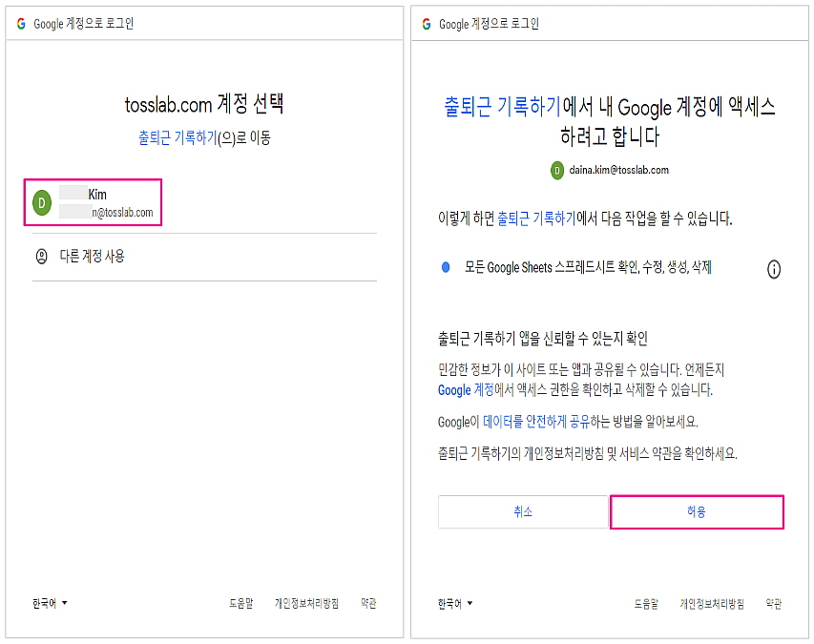This screenshot has width=814, height=644.
Task: Click 개인정보처리방침 in right dialog footer
Action: tap(711, 603)
